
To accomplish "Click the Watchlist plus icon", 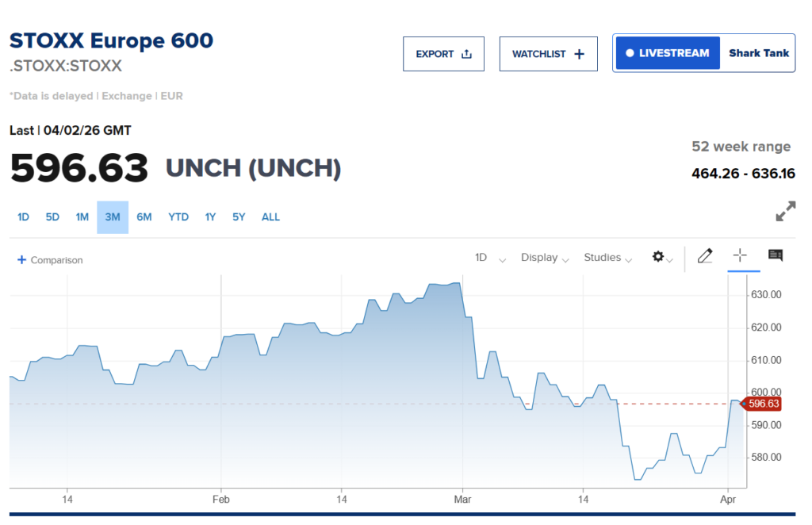I will [x=579, y=54].
